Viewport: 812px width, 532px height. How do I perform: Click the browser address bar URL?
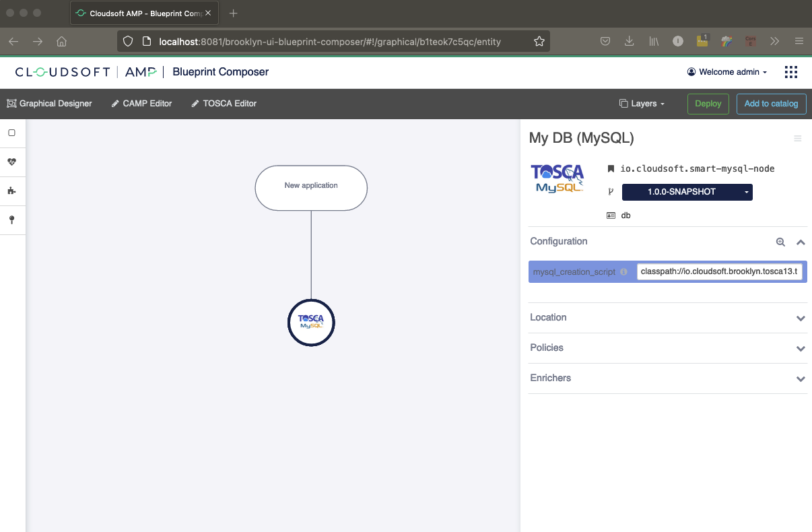330,42
